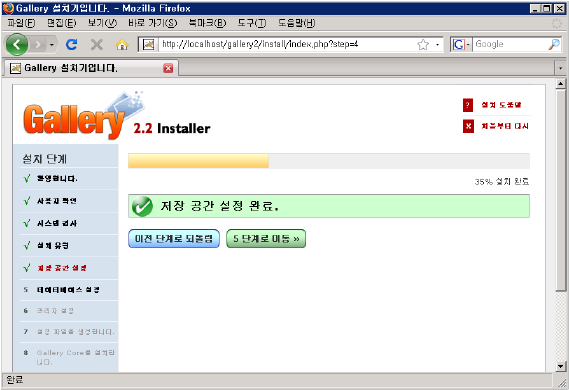Viewport: 569px width, 390px height.
Task: Minimize the Firefox window
Action: coord(535,8)
